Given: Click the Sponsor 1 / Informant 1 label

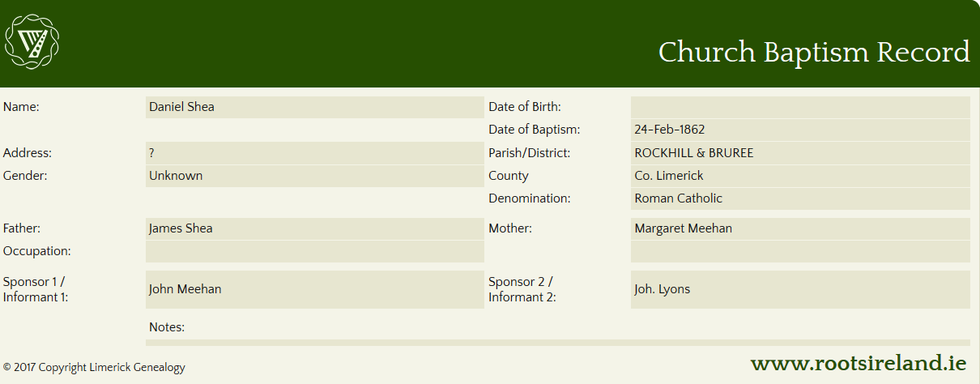Looking at the screenshot, I should coord(36,289).
